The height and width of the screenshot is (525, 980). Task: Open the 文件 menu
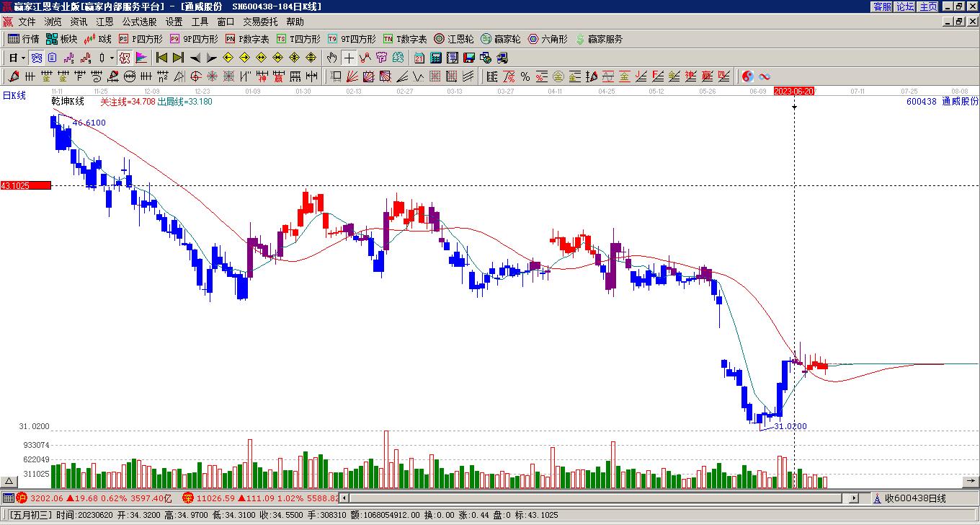tap(27, 22)
